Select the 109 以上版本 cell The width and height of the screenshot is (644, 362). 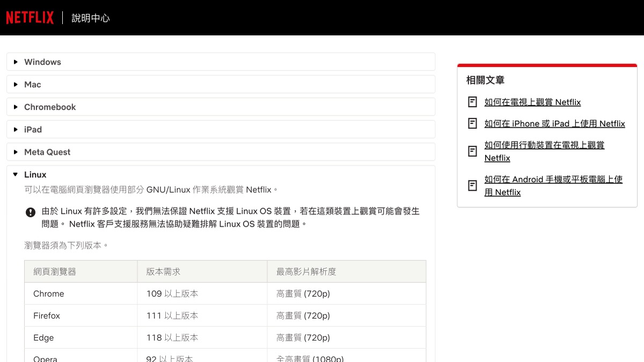click(202, 294)
